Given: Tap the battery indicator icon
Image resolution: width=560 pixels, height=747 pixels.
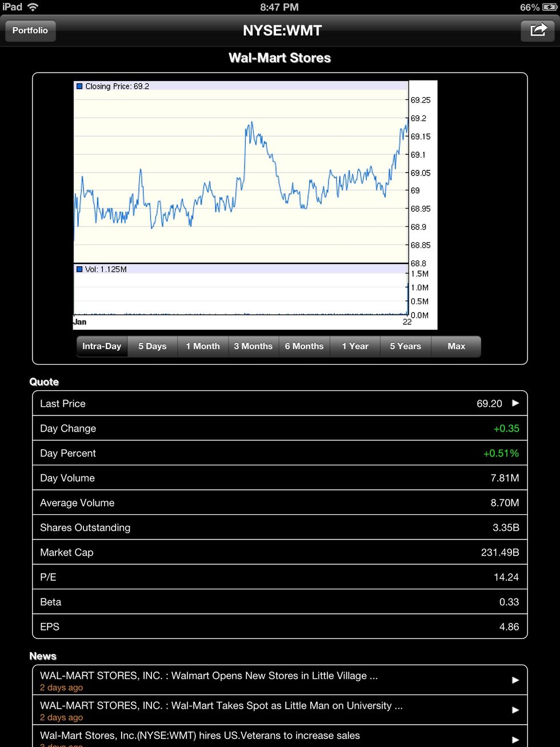Looking at the screenshot, I should (550, 7).
